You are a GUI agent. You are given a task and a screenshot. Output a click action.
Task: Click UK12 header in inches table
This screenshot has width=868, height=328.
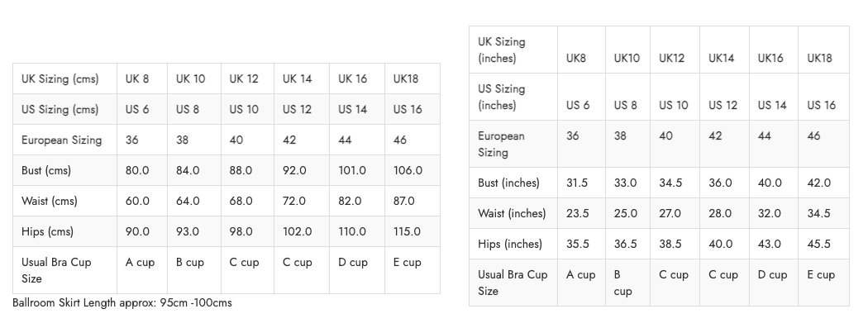click(671, 58)
